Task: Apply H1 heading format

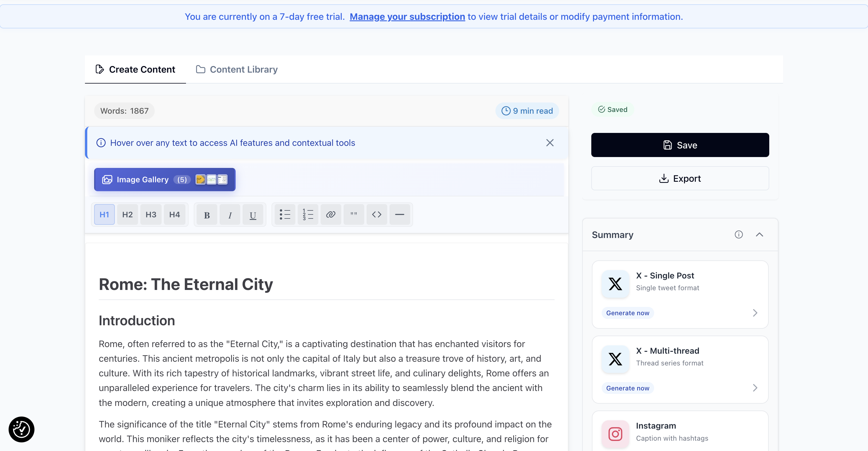Action: click(104, 214)
